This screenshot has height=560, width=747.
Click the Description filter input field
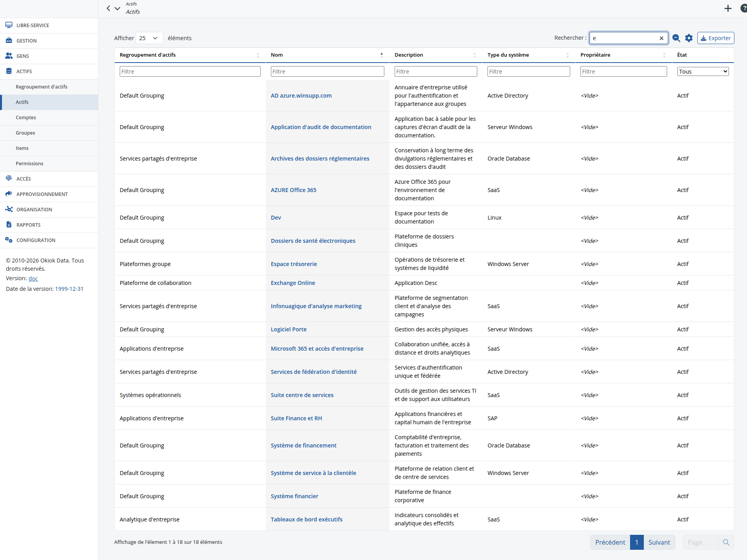(x=436, y=72)
